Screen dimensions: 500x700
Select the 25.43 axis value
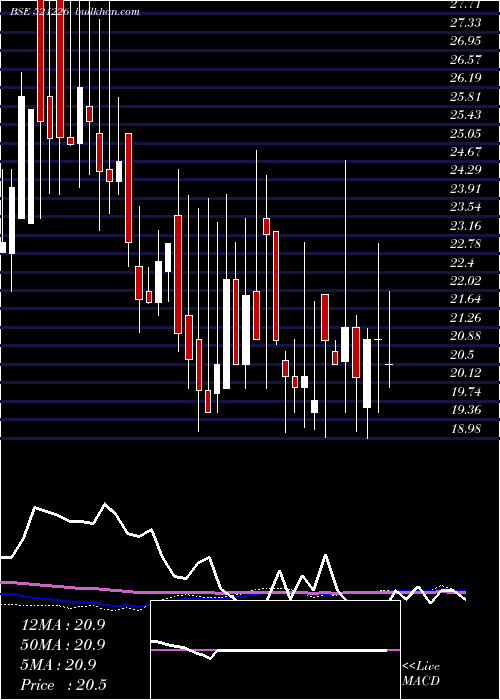tap(465, 115)
